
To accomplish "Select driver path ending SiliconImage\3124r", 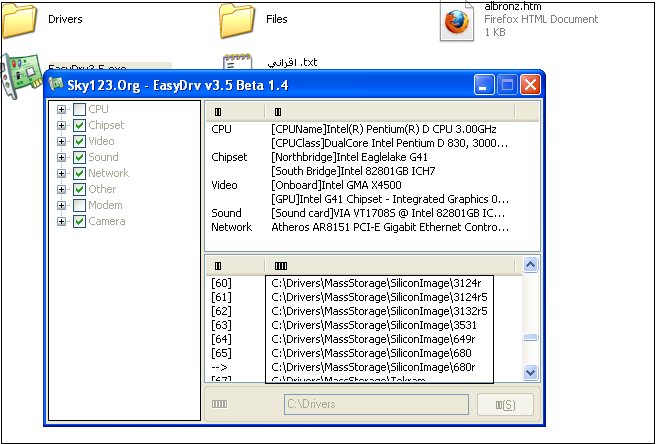I will (376, 283).
